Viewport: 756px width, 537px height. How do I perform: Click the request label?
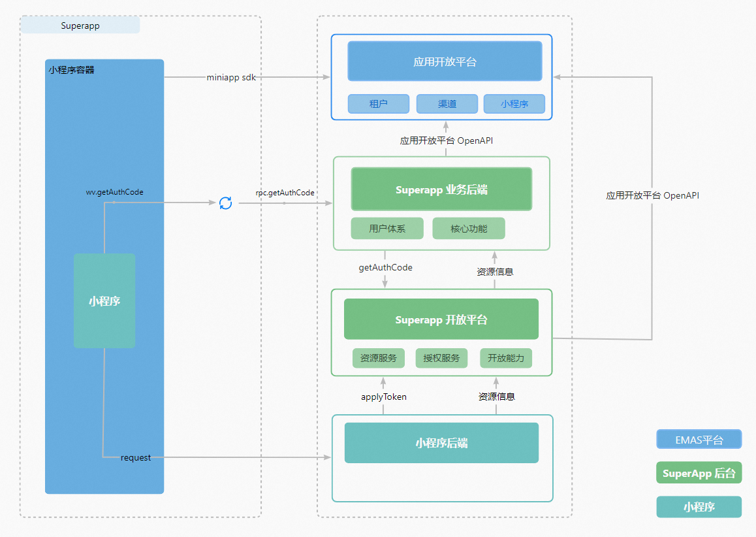coord(136,457)
